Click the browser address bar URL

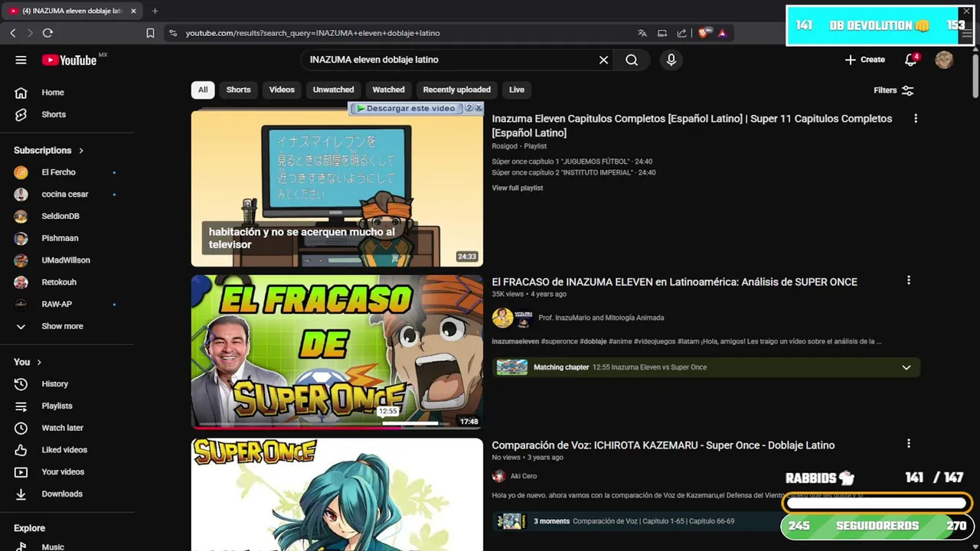click(x=312, y=33)
